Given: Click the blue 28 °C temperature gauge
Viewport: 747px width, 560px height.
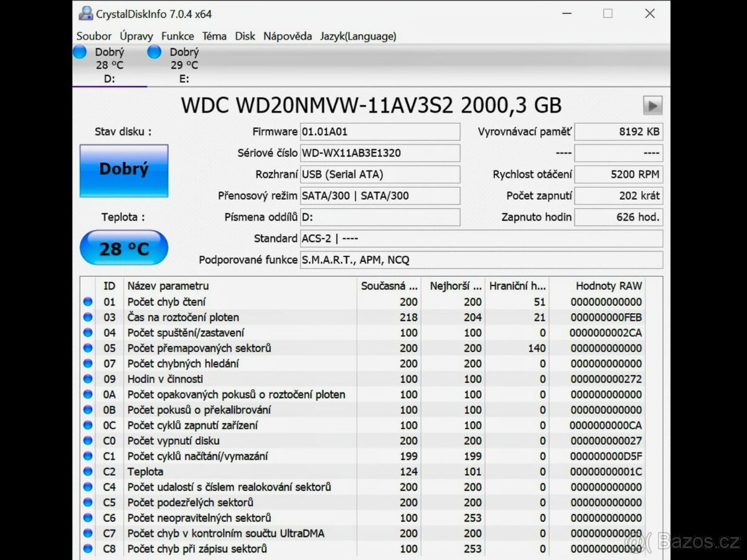Looking at the screenshot, I should pyautogui.click(x=123, y=248).
